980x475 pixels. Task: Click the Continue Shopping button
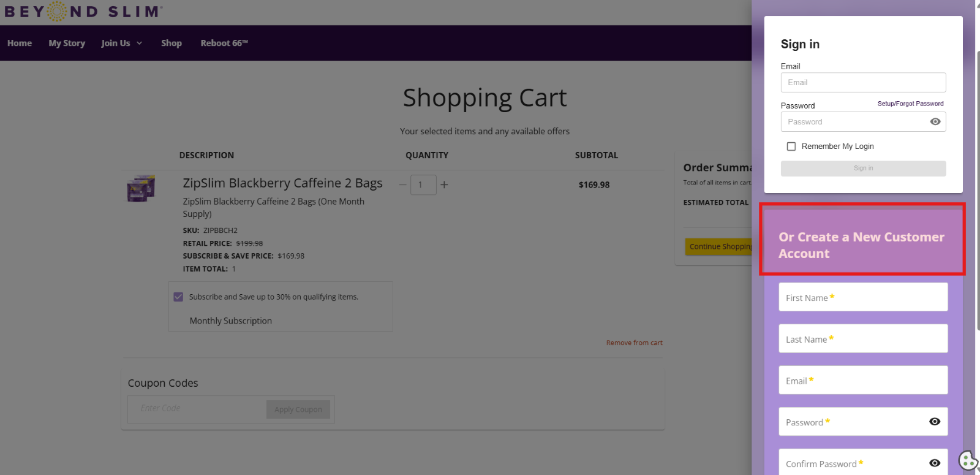point(718,246)
